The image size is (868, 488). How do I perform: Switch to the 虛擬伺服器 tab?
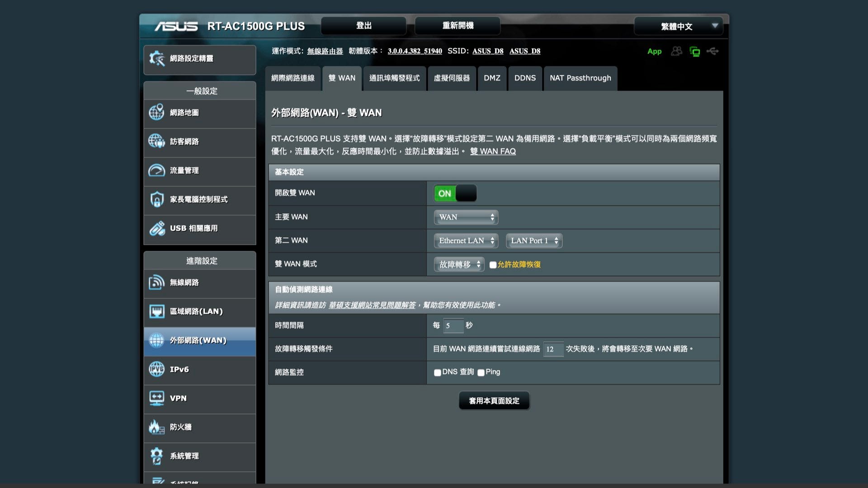pos(452,78)
